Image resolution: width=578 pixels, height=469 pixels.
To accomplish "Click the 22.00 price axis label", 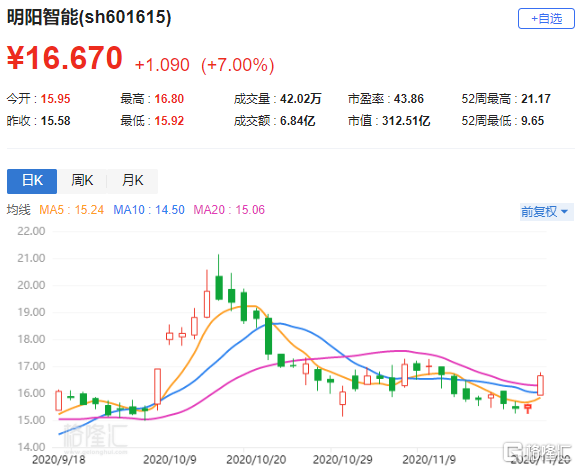I will pyautogui.click(x=31, y=231).
